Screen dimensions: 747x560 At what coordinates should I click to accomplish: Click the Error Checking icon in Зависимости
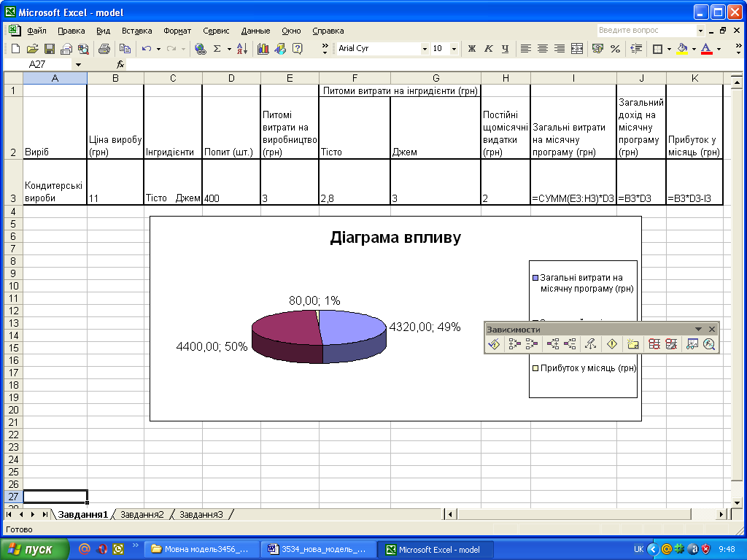pyautogui.click(x=494, y=344)
